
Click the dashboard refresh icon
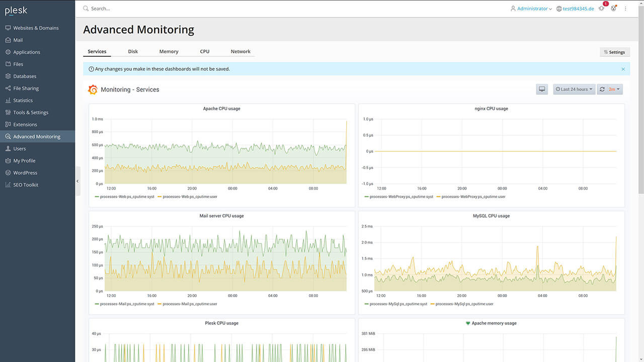pyautogui.click(x=602, y=89)
